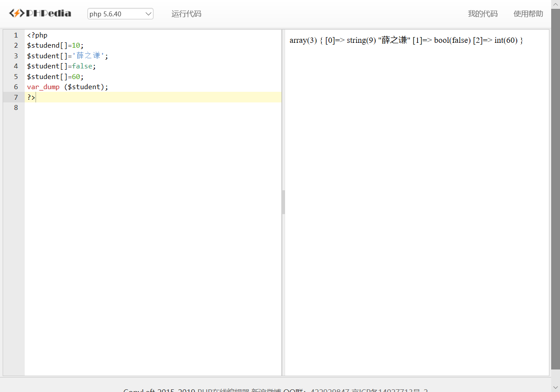
Task: Open 使用帮助 help link
Action: (x=528, y=14)
